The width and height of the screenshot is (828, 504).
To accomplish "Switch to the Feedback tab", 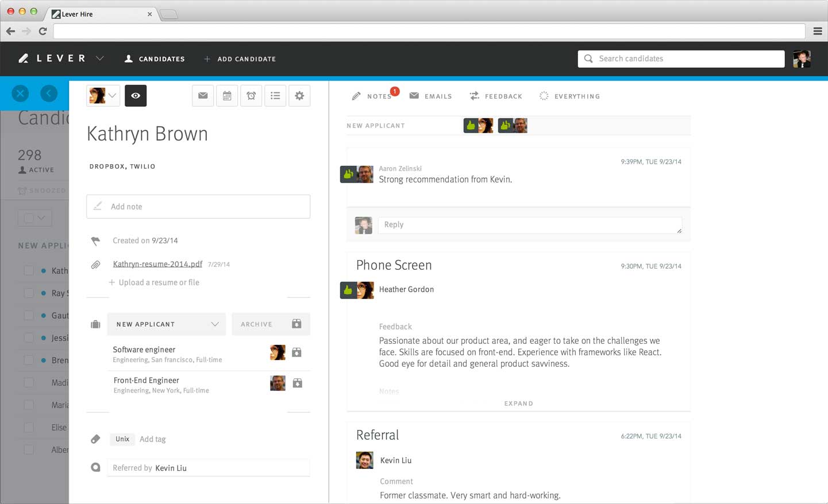I will tap(496, 96).
